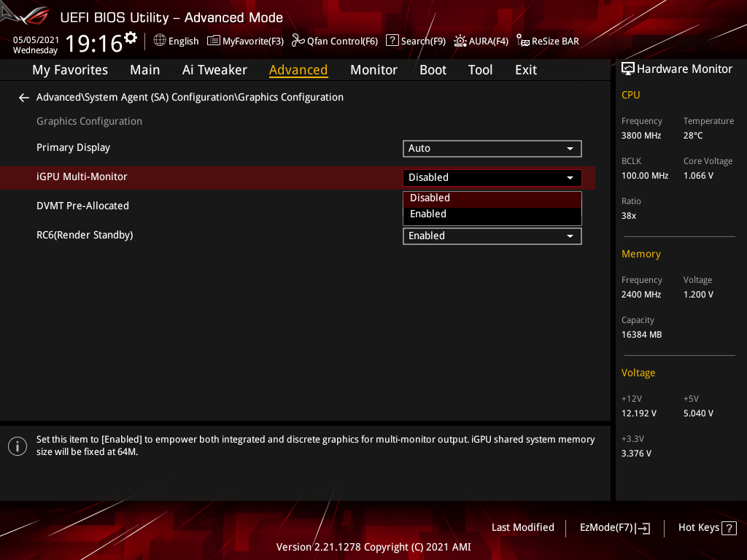Click +5V reading 5.040 V

click(x=698, y=413)
